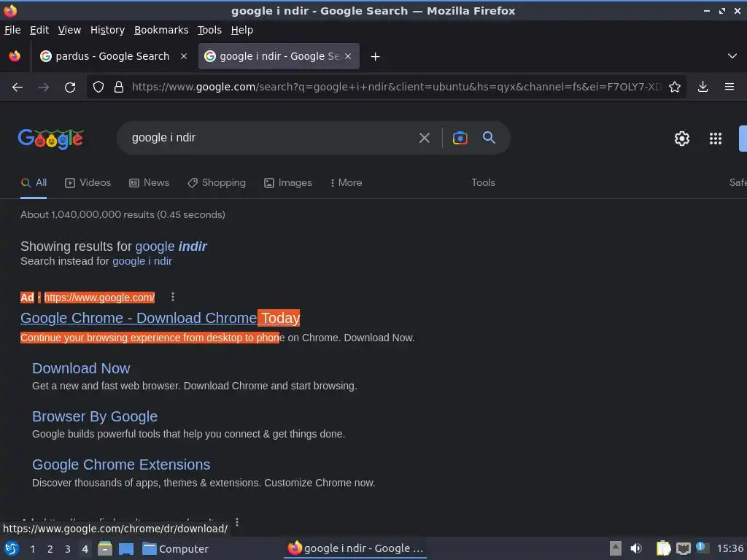Open the Firefox downloads panel
Image resolution: width=747 pixels, height=560 pixels.
click(x=703, y=87)
